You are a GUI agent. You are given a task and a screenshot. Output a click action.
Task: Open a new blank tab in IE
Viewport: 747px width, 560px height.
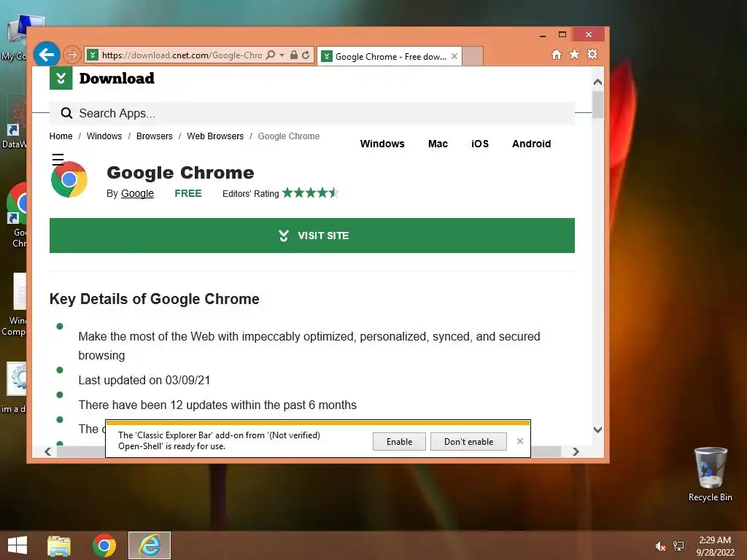click(473, 56)
